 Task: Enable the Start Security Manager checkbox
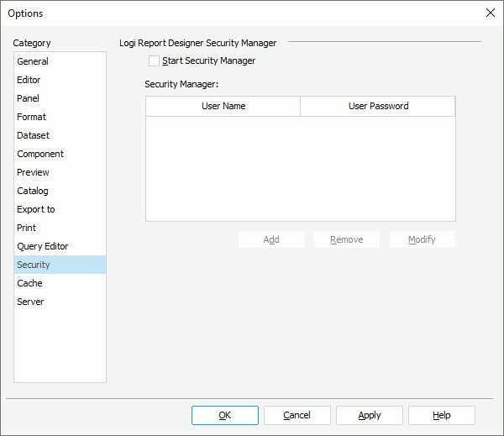coord(154,60)
